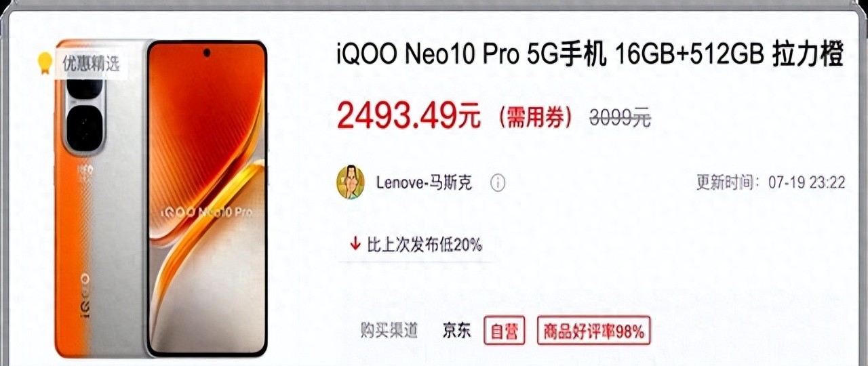The height and width of the screenshot is (366, 868).
Task: Click the 商品好评率98% rating tag
Action: [594, 331]
